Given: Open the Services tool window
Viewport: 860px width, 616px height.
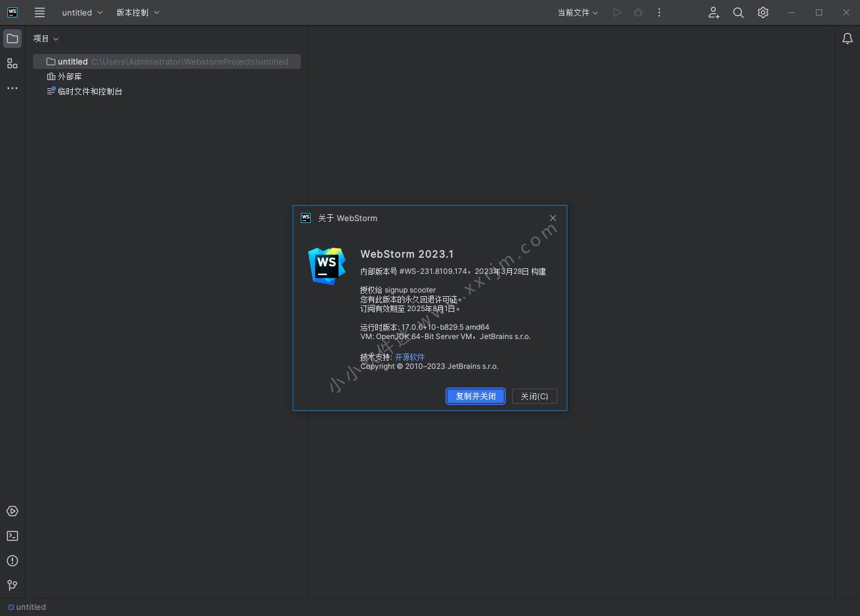Looking at the screenshot, I should point(12,511).
